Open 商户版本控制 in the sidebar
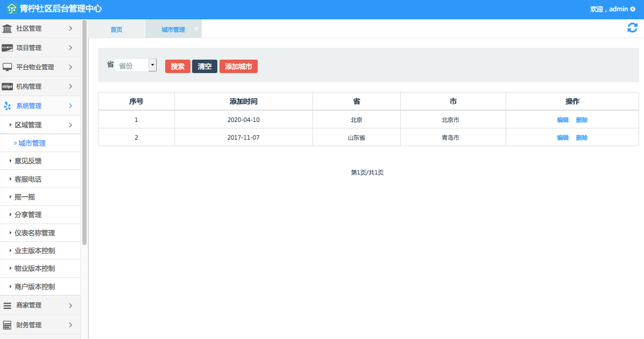644x339 pixels. 34,286
